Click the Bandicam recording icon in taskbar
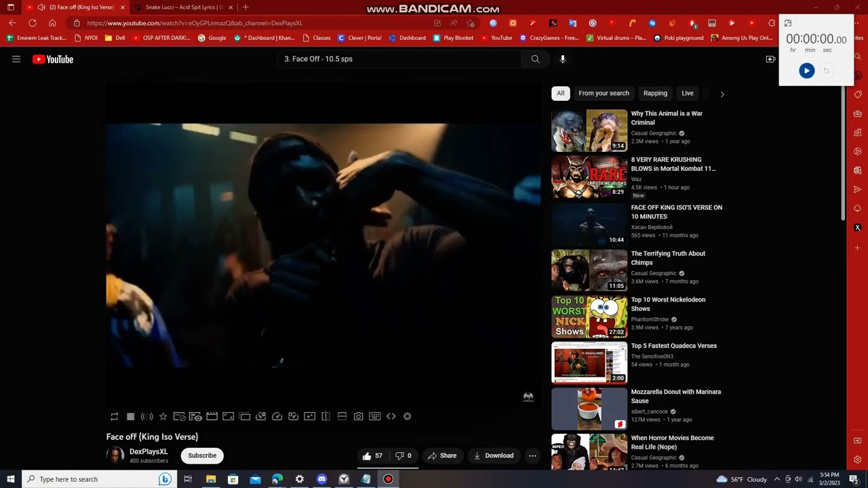The image size is (868, 488). coord(388,479)
